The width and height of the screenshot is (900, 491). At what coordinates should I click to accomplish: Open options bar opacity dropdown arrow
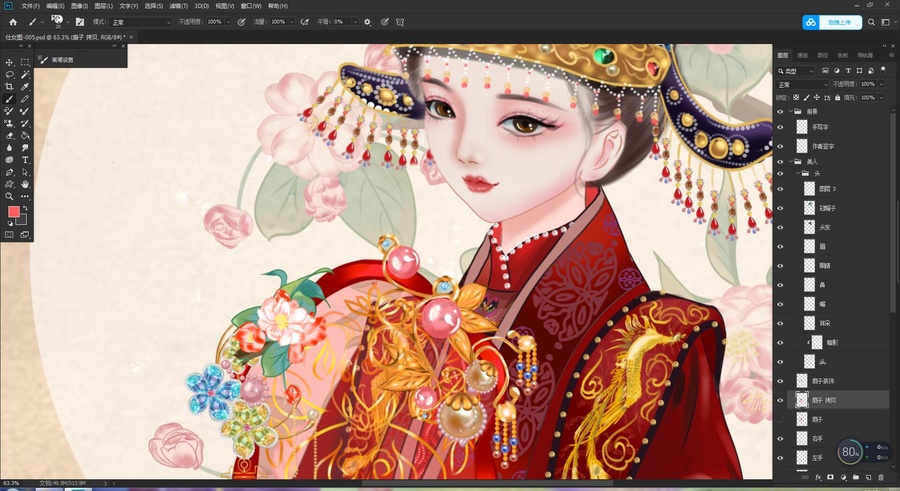228,22
